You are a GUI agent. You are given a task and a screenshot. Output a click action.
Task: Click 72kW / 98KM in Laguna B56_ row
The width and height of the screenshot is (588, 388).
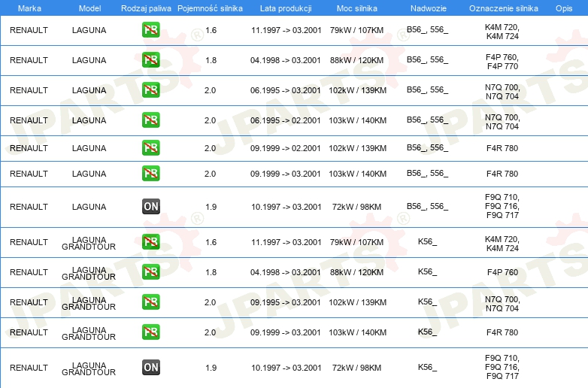[356, 207]
